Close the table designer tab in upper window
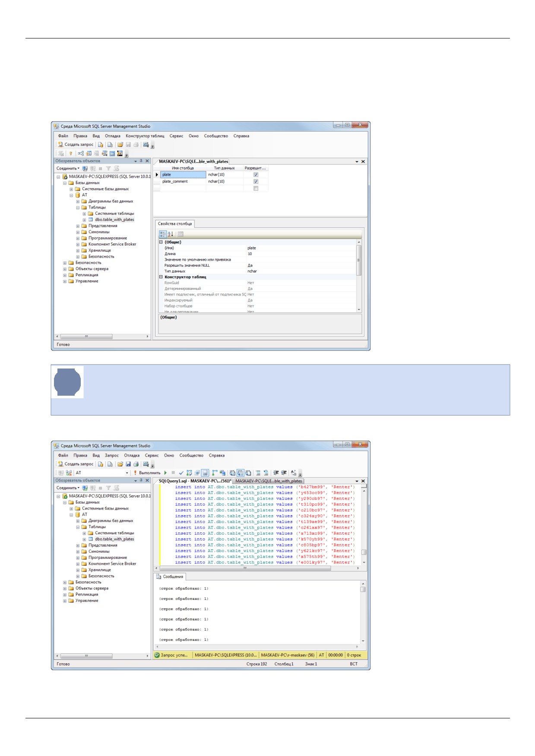The image size is (535, 756). coord(363,161)
